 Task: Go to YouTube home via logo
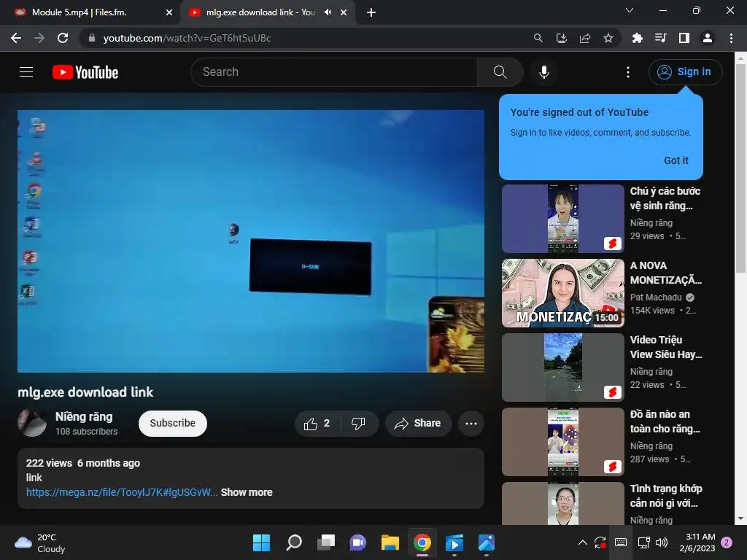(85, 72)
